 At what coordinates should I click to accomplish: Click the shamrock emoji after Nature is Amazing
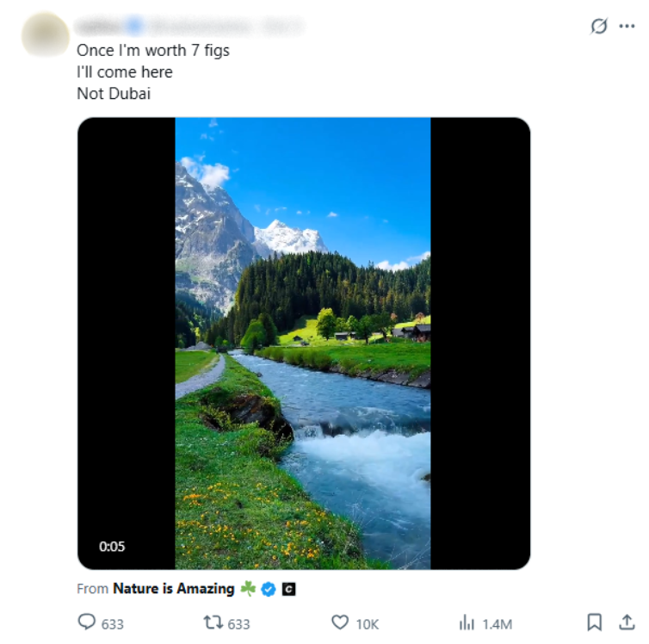point(248,589)
